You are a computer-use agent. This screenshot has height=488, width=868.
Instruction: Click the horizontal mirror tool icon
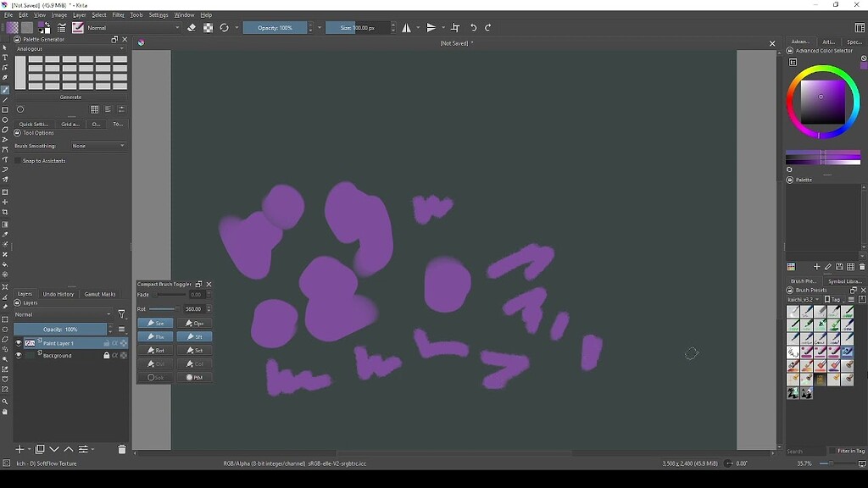click(x=408, y=28)
